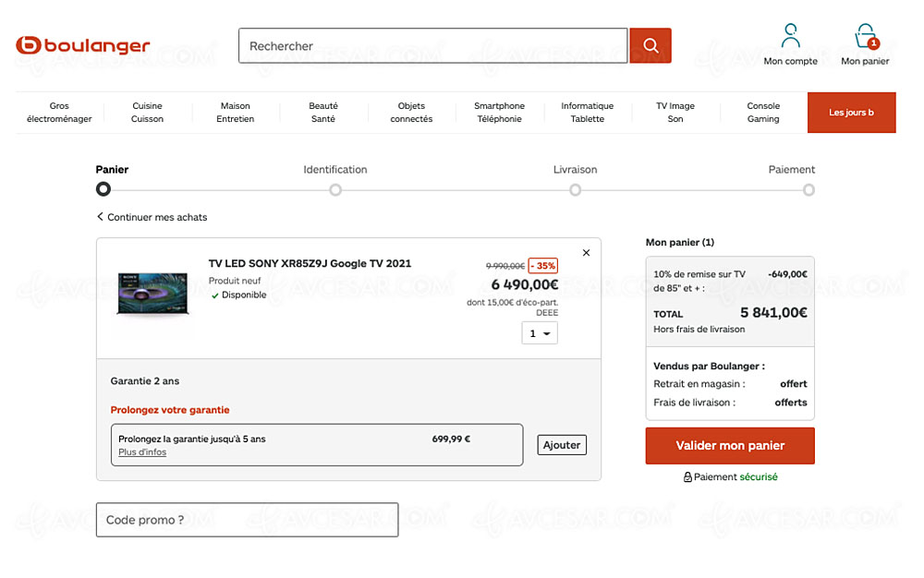
Task: Click the Frais de livraison line
Action: click(x=730, y=403)
